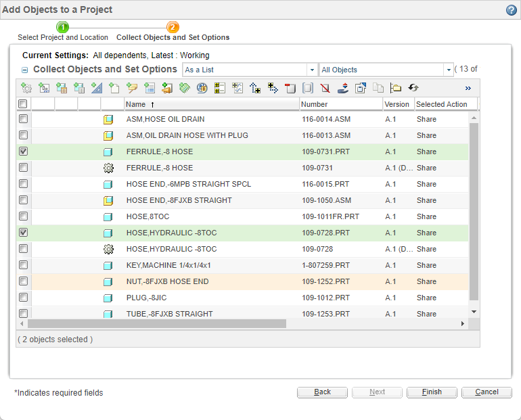Click the yellow checklist toolbar icon
Screen dimensions: 521x420
[220, 88]
